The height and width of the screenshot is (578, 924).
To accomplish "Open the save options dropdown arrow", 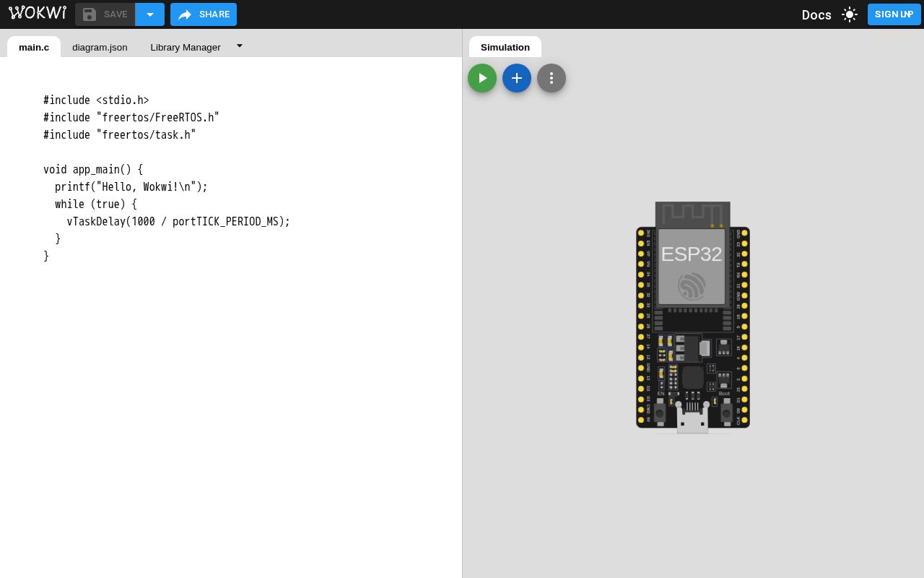I will click(150, 14).
